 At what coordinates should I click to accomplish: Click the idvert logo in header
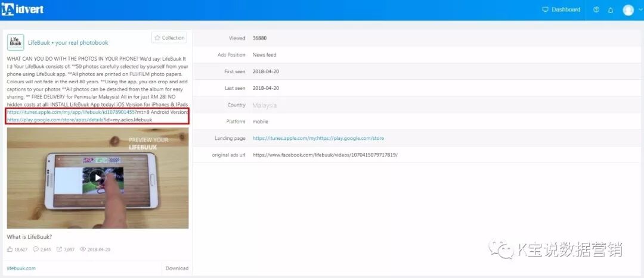click(x=23, y=10)
